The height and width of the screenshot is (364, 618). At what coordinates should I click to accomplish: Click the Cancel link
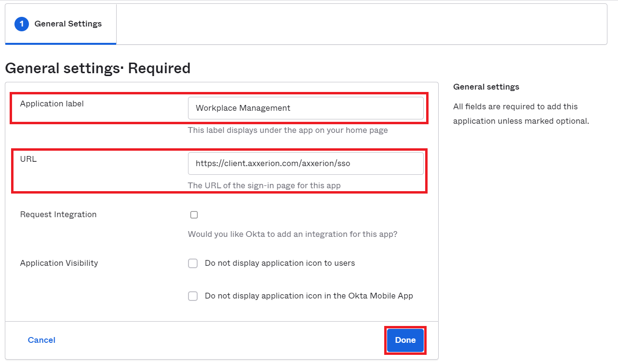pos(41,340)
